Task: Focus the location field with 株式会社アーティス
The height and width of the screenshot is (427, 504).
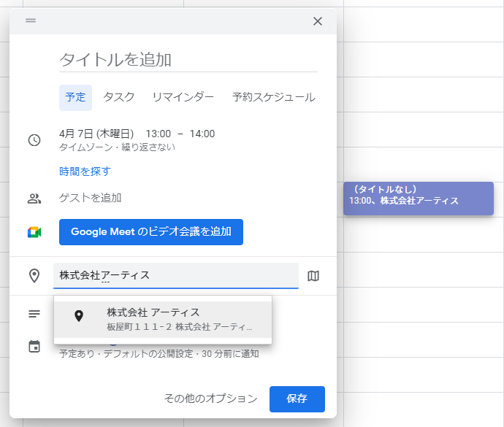Action: (176, 276)
